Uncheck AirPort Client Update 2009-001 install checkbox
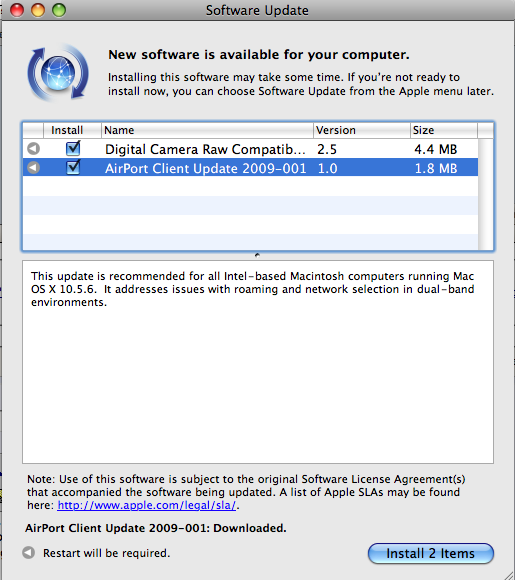Screen dimensions: 515x580 coord(73,167)
